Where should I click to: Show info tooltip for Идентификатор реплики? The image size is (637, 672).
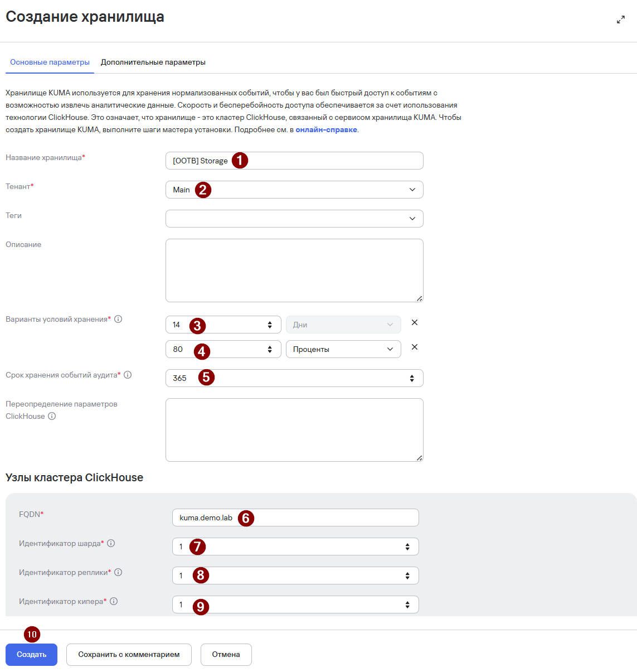[118, 572]
